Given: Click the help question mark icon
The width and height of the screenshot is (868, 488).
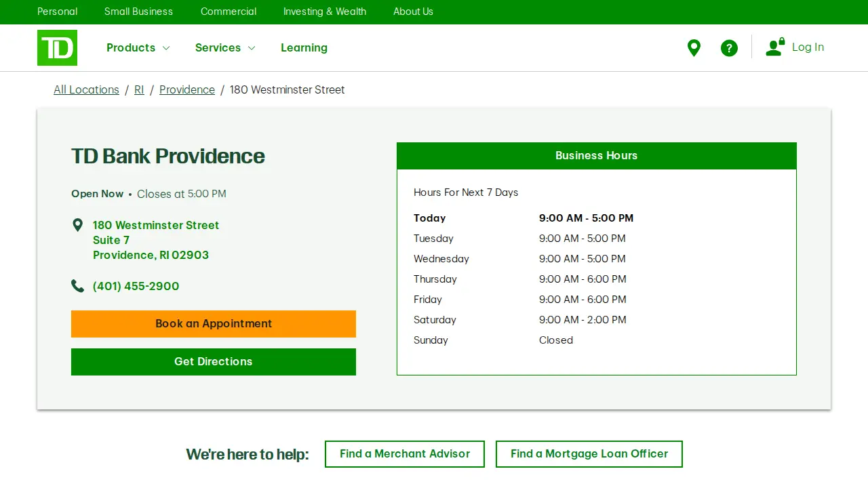Looking at the screenshot, I should [729, 48].
